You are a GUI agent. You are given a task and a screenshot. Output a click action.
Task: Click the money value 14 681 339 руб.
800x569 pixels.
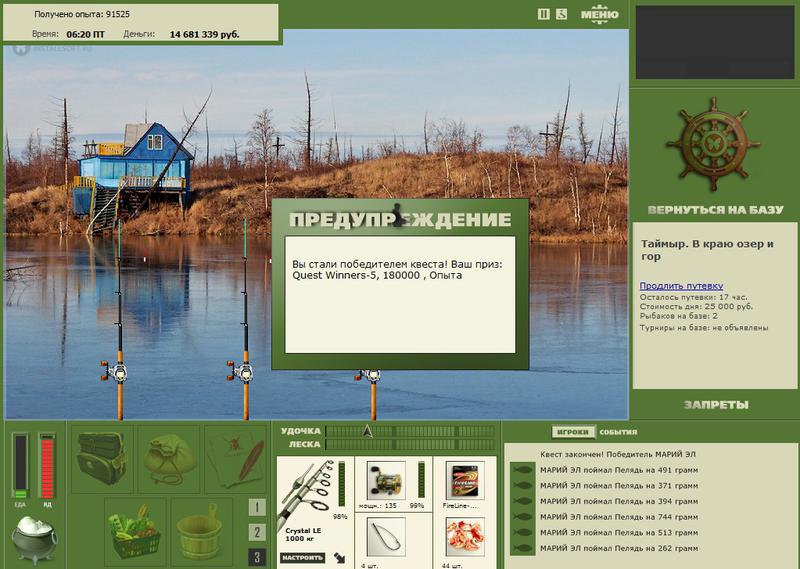(204, 34)
